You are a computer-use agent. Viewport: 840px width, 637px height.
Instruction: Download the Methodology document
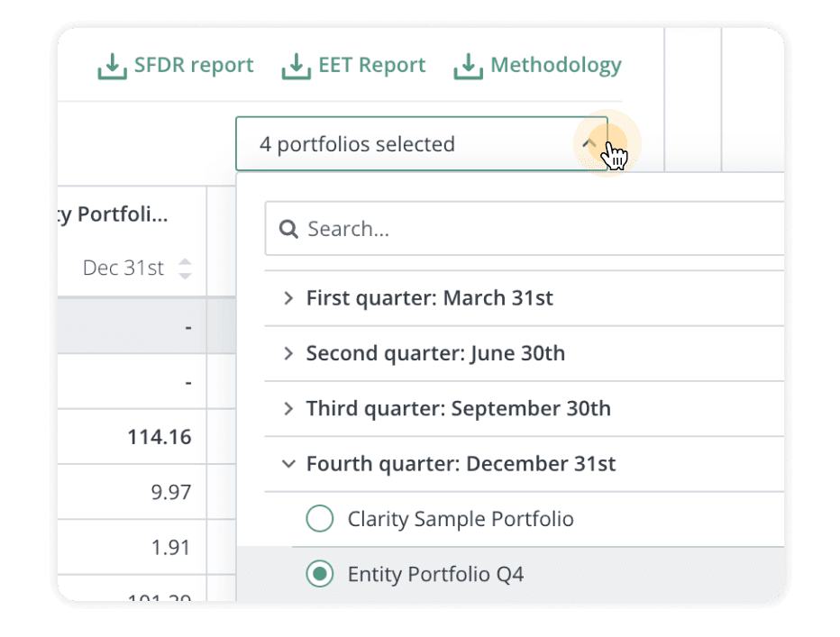coord(555,66)
